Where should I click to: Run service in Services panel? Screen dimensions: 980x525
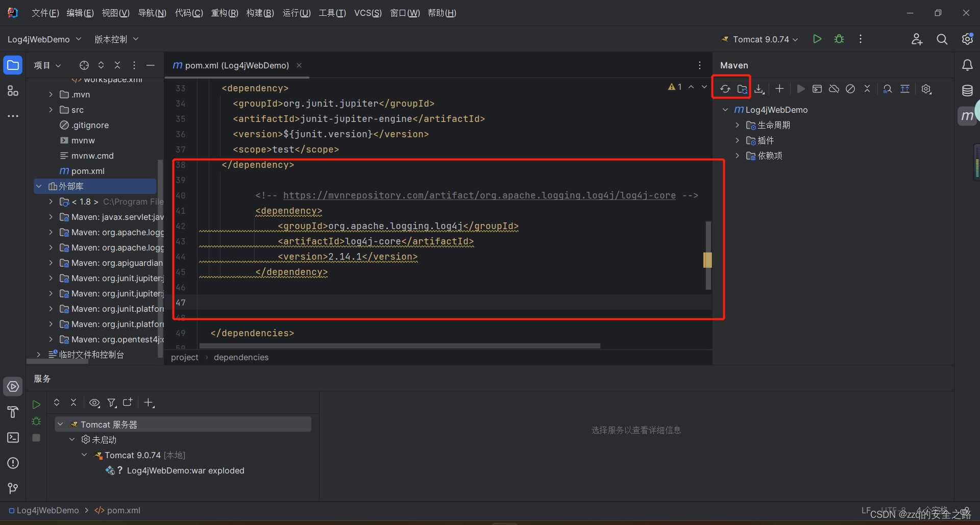click(x=36, y=405)
